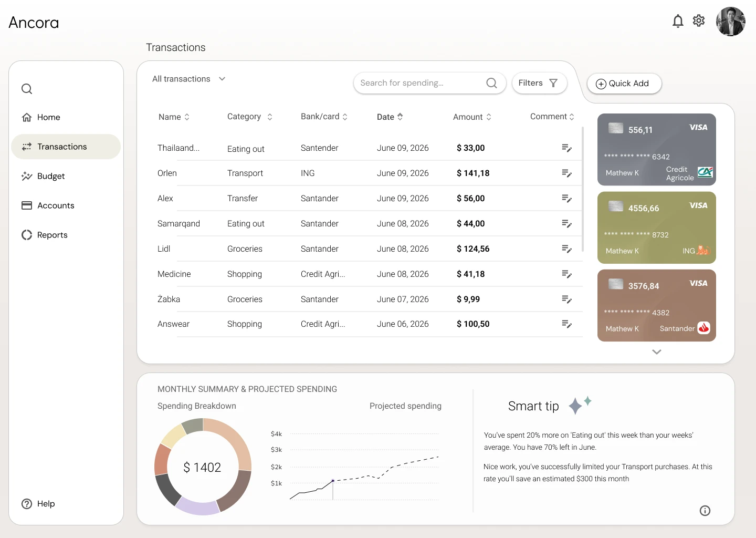Click the search magnifier in spending field

pos(491,83)
